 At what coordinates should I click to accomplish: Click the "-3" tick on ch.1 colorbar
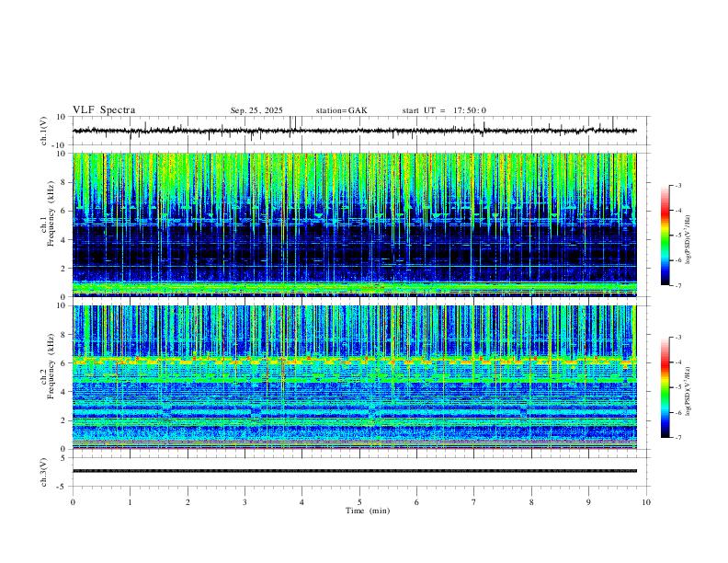677,185
